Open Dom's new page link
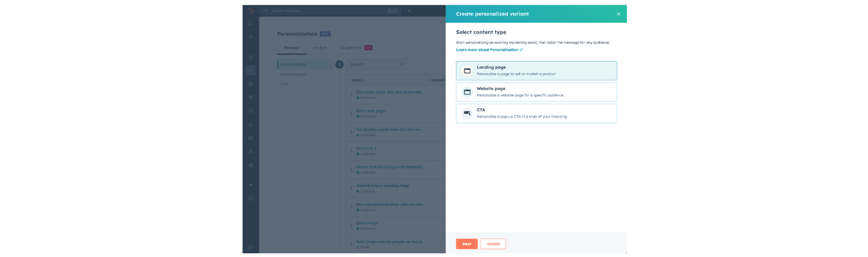This screenshot has width=868, height=257. [x=370, y=111]
